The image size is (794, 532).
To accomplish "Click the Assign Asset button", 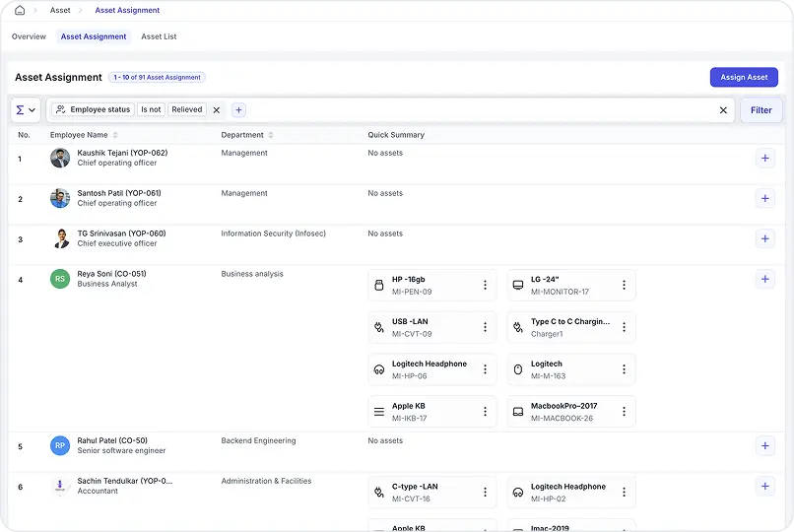I will click(744, 77).
